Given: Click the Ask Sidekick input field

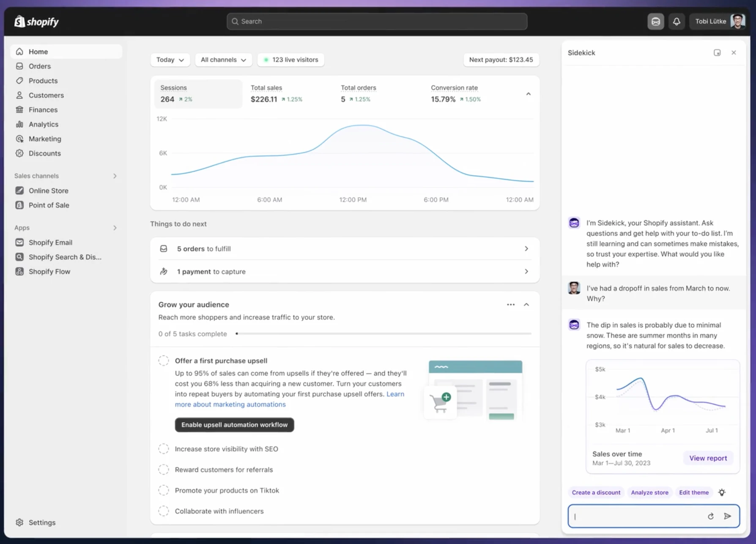Looking at the screenshot, I should pos(634,516).
